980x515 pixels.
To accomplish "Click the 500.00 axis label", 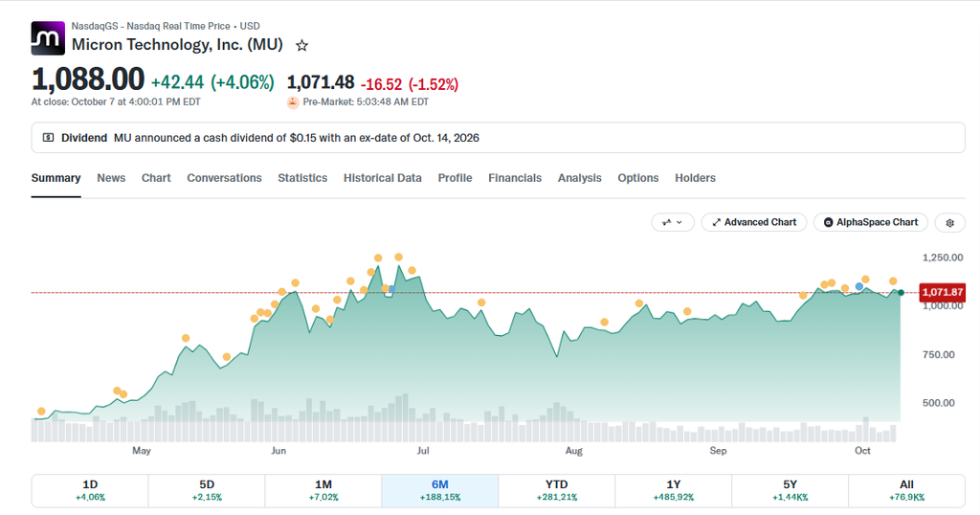I will [x=939, y=403].
